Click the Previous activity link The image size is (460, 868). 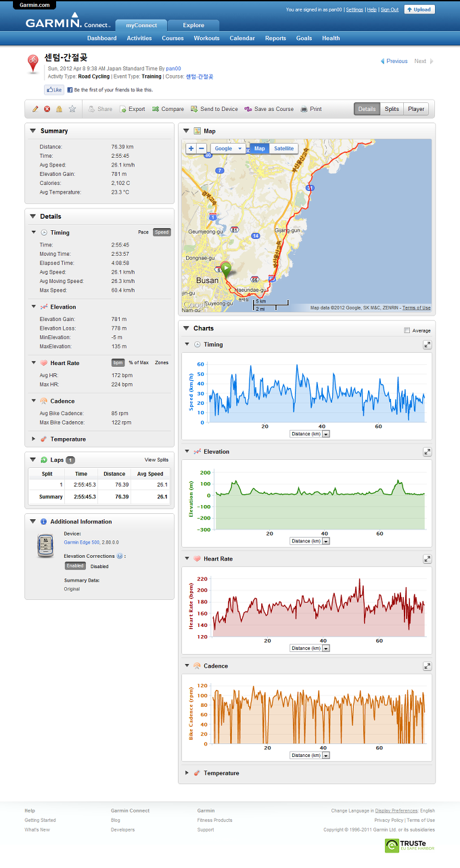tap(394, 61)
